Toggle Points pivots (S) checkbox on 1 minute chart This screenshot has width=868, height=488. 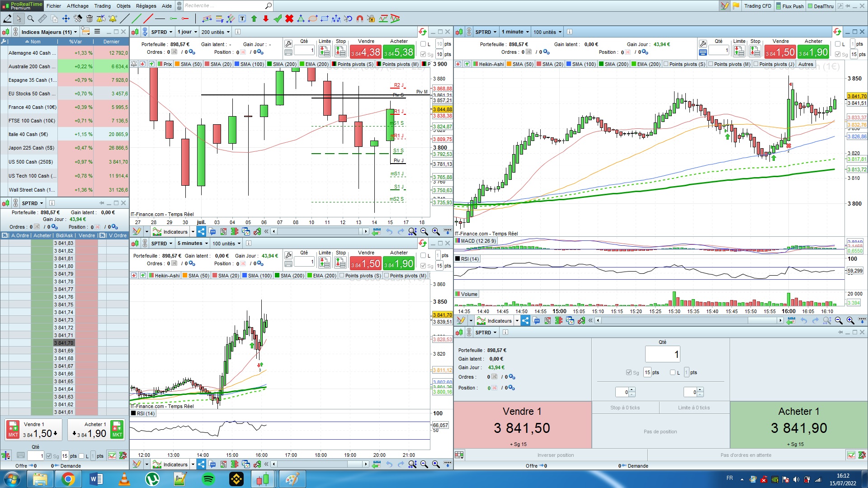click(666, 64)
